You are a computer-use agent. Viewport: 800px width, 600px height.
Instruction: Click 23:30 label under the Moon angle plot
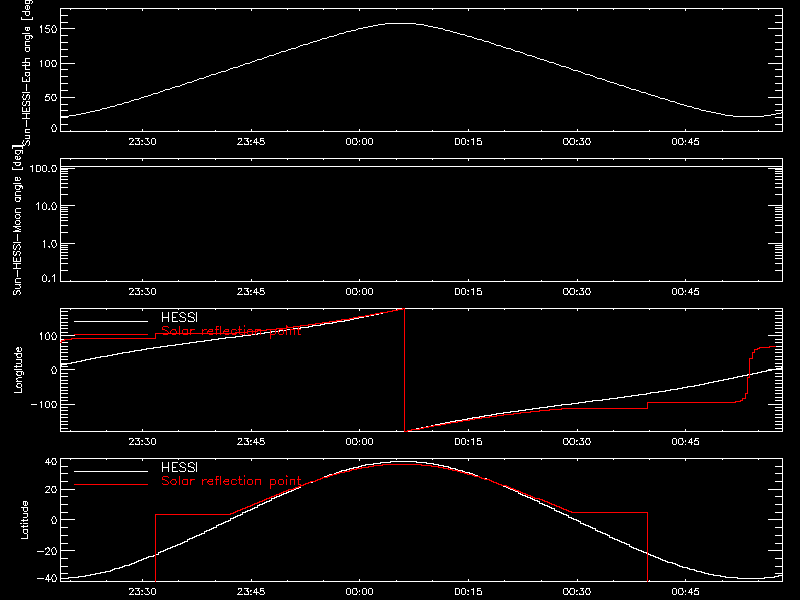click(142, 291)
